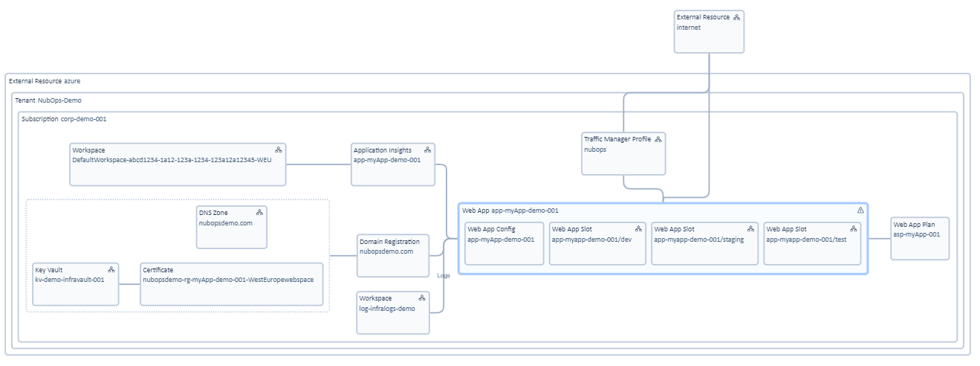Select the Domain Registration nubopsdemo.com node
The image size is (980, 366).
[x=393, y=255]
